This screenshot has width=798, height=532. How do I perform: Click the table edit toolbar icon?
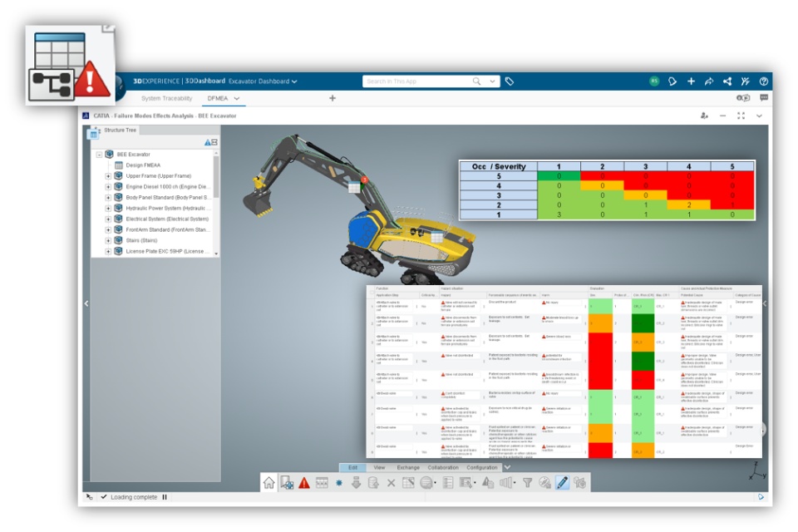[x=408, y=483]
